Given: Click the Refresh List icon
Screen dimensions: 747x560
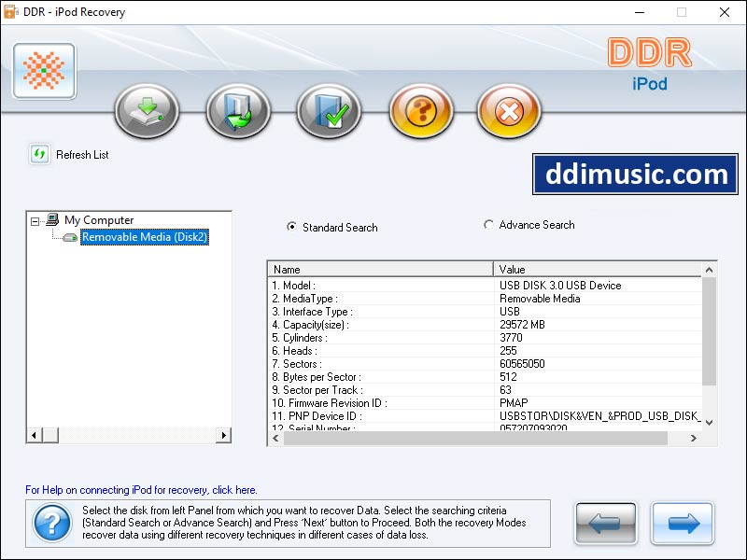Looking at the screenshot, I should (x=37, y=155).
